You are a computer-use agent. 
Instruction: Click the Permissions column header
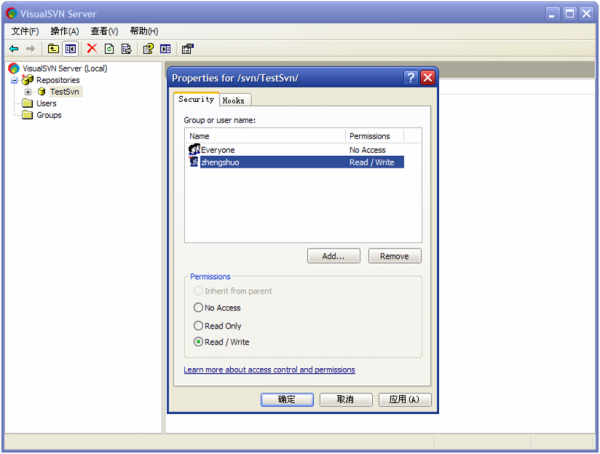click(375, 136)
